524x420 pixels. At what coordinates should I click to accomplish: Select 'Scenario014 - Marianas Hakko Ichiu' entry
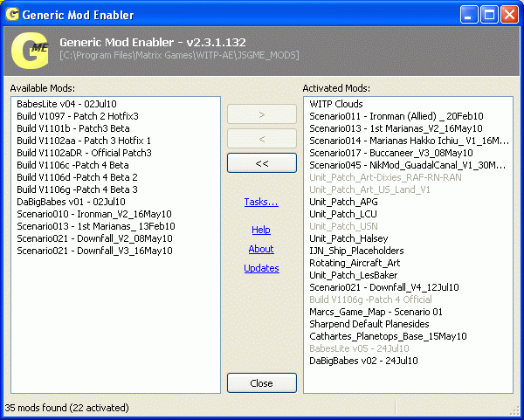(x=409, y=141)
